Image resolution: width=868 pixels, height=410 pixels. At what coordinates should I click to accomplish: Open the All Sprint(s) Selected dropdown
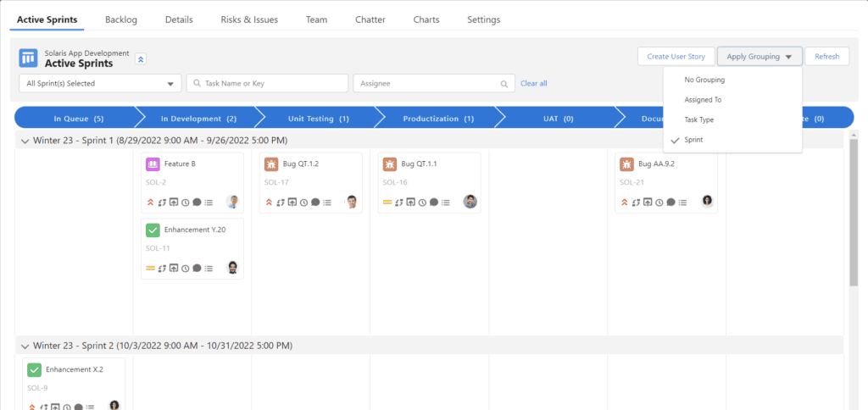100,83
